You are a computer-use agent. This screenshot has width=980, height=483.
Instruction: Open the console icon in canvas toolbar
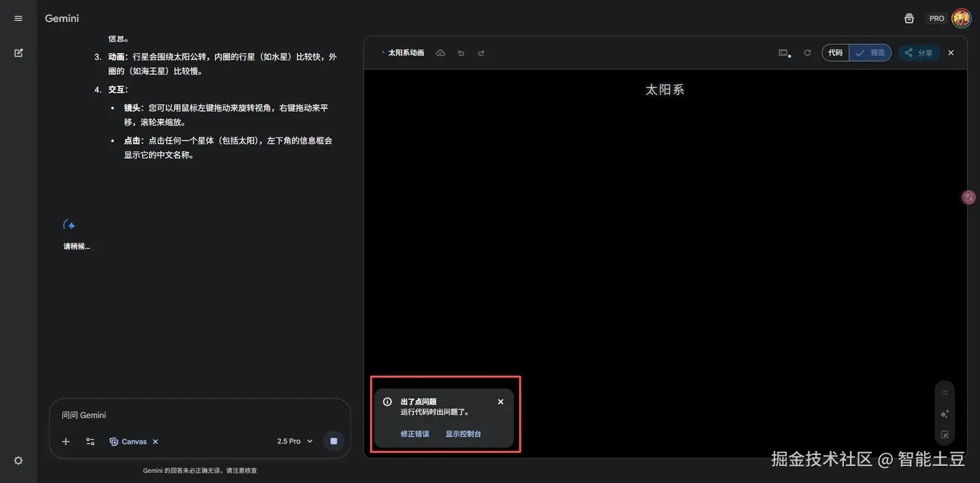pos(784,52)
